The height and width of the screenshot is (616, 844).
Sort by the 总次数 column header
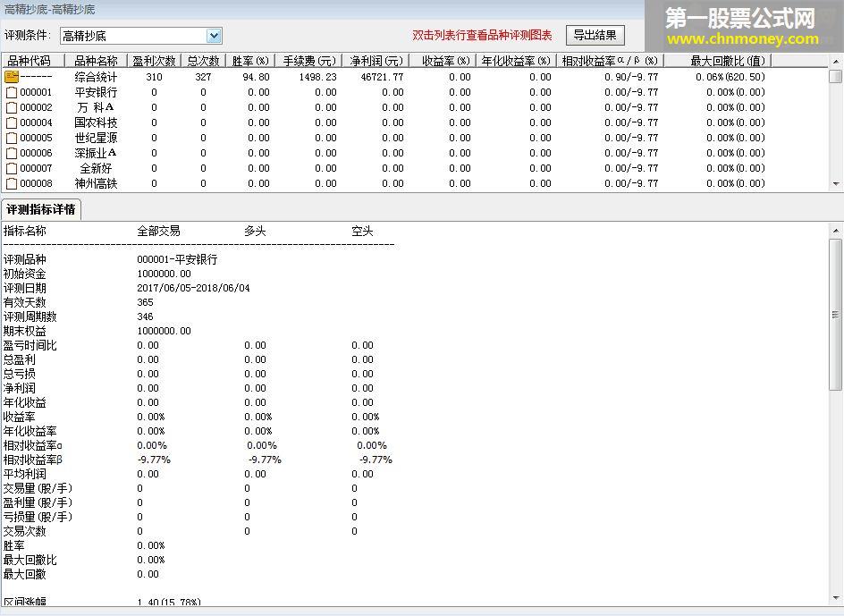click(x=203, y=61)
